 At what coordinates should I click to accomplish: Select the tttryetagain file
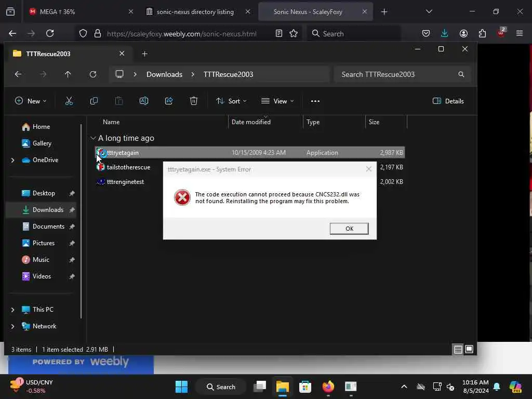[x=250, y=153]
